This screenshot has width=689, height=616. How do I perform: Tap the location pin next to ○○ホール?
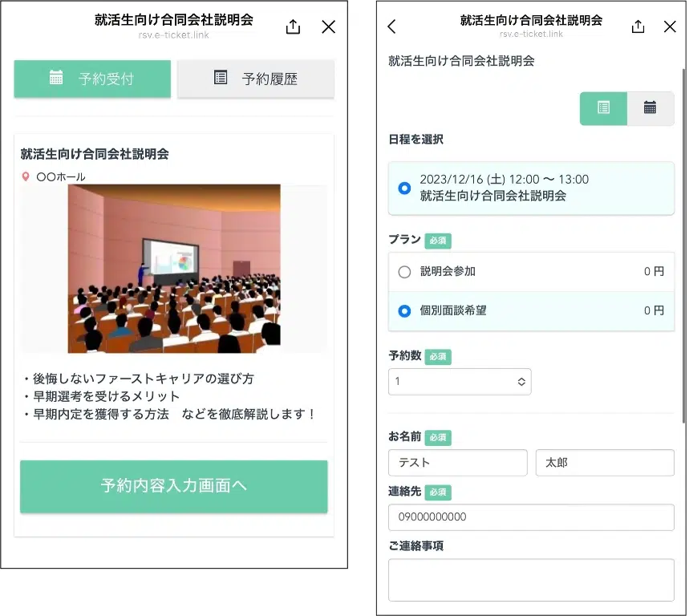(26, 176)
